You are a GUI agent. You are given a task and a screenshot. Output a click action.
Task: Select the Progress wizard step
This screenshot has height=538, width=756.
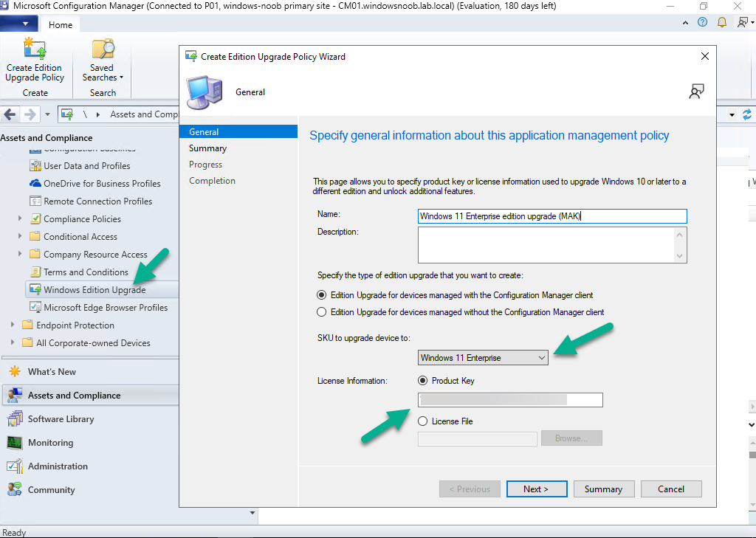pos(205,165)
